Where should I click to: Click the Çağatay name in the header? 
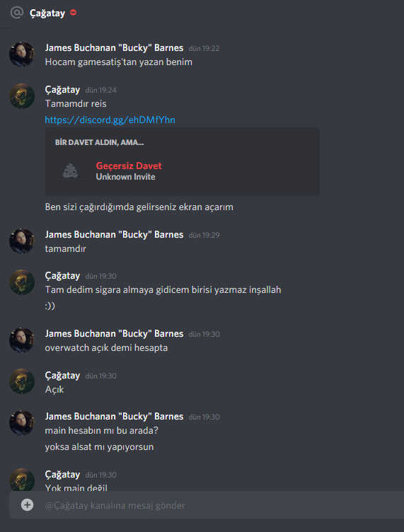point(47,13)
